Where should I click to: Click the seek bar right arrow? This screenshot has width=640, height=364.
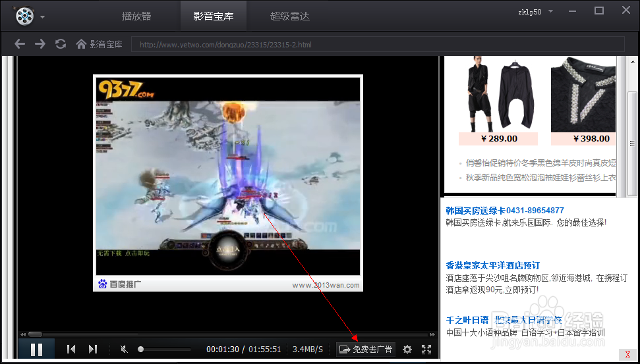click(x=432, y=334)
